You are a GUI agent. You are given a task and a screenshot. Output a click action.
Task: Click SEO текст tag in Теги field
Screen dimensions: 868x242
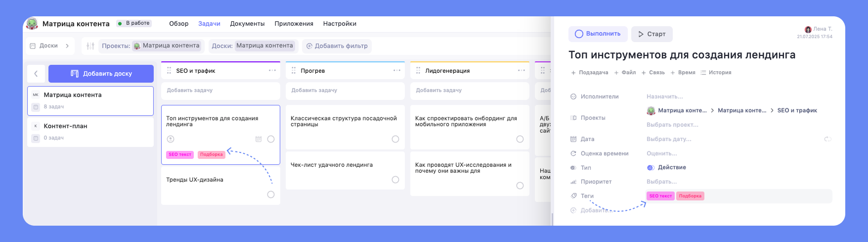coord(660,196)
